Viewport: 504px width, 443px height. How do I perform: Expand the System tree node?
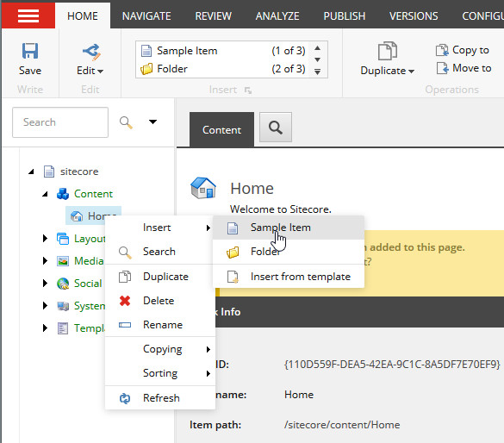tap(45, 305)
